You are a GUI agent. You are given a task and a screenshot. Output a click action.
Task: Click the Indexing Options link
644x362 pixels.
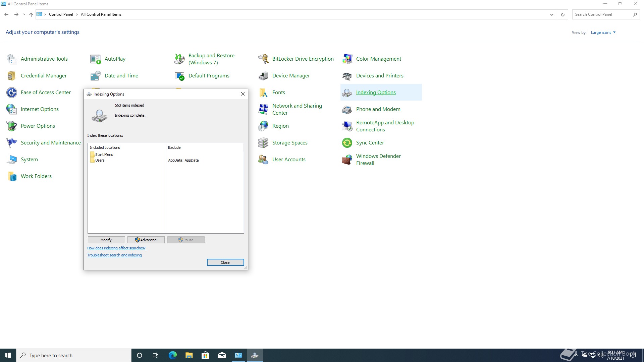(x=376, y=93)
